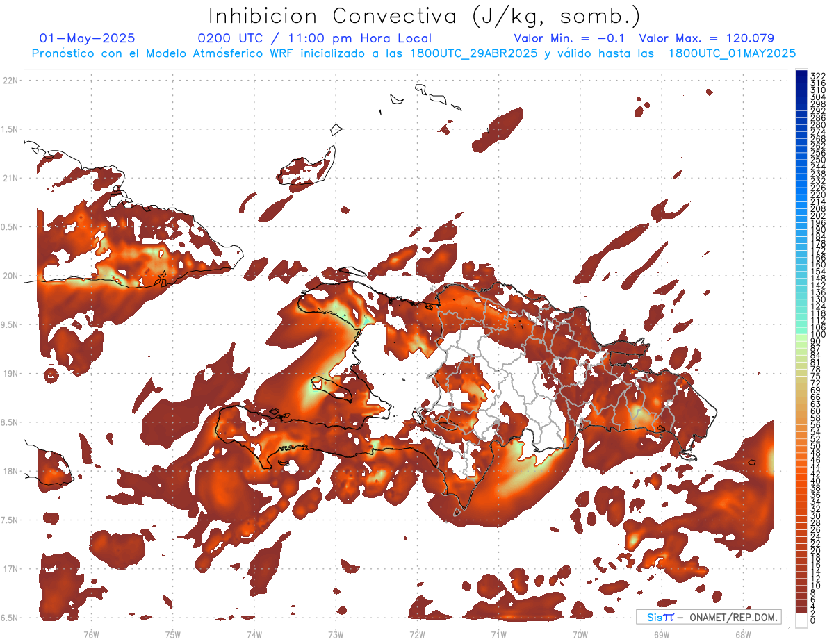Click the longitude axis label '68W'
This screenshot has height=644, width=834.
coord(742,634)
